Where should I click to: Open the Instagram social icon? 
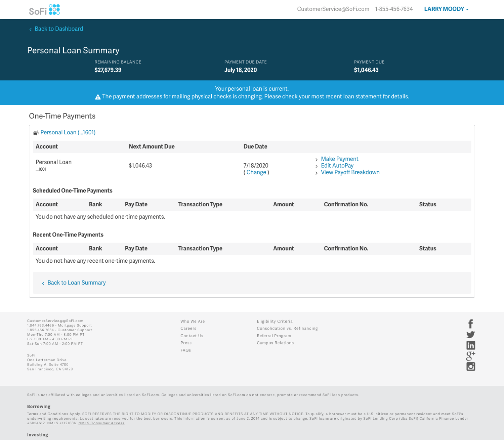pyautogui.click(x=470, y=367)
